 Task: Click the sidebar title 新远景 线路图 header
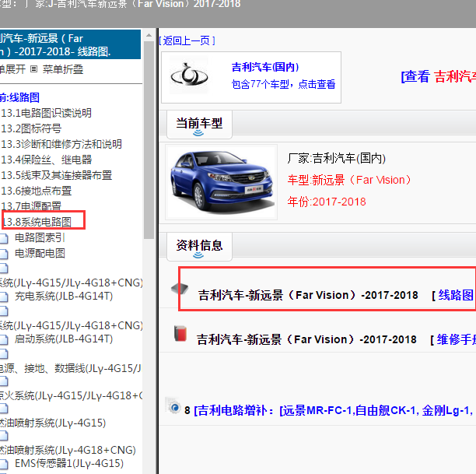(x=70, y=44)
